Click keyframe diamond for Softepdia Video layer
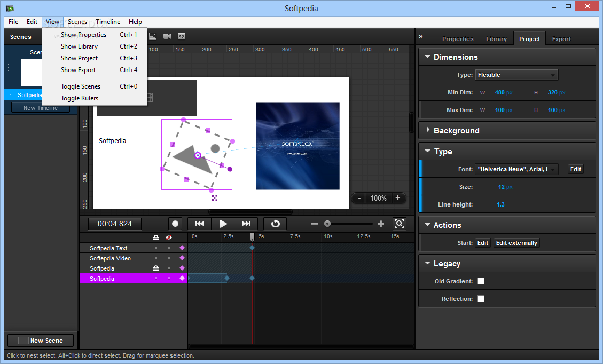The image size is (603, 364). pyautogui.click(x=182, y=258)
